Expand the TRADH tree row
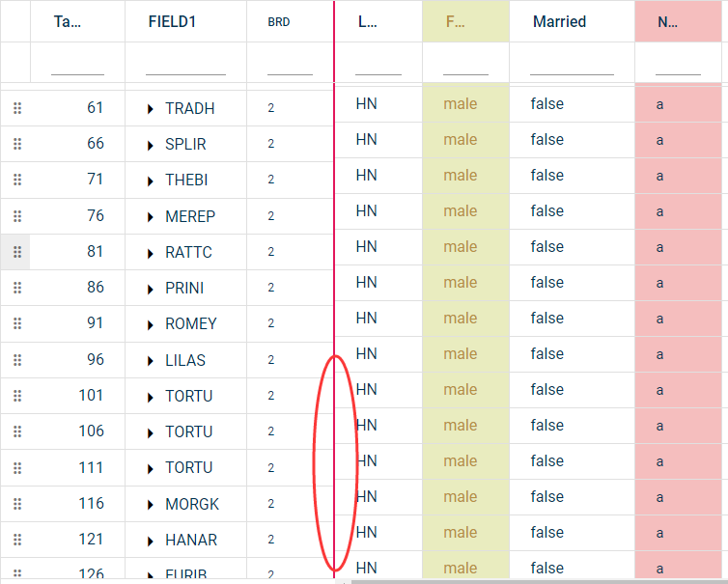Screen dimensions: 728x584 (151, 109)
